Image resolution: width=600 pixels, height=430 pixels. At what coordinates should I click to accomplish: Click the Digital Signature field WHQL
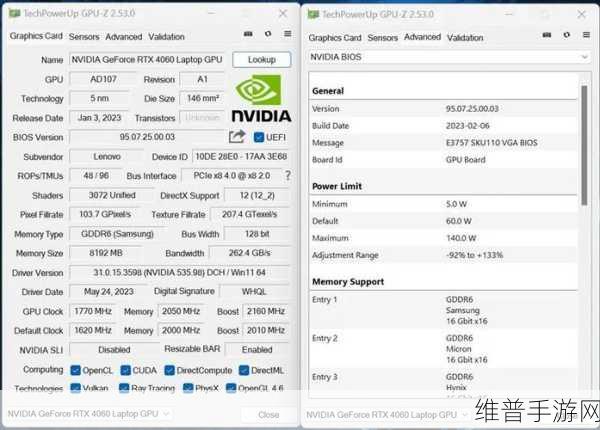coord(254,292)
